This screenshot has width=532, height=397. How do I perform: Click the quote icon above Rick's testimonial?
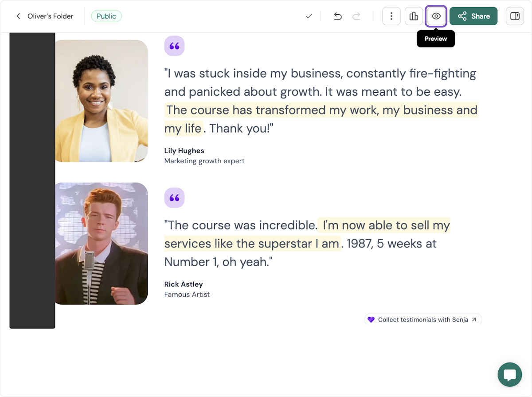174,198
